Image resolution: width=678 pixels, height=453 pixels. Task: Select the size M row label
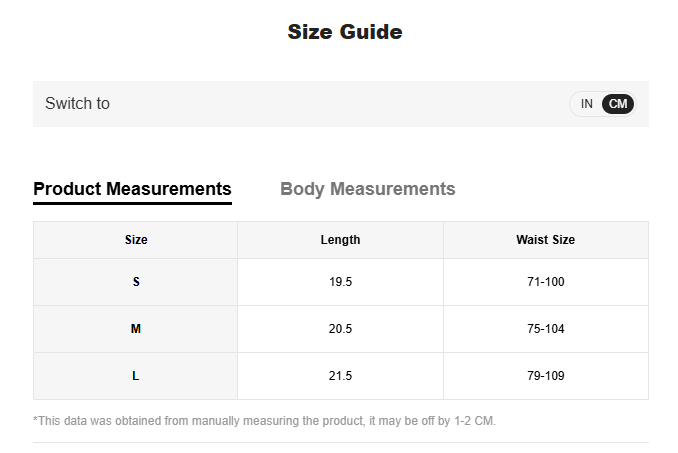coord(136,329)
